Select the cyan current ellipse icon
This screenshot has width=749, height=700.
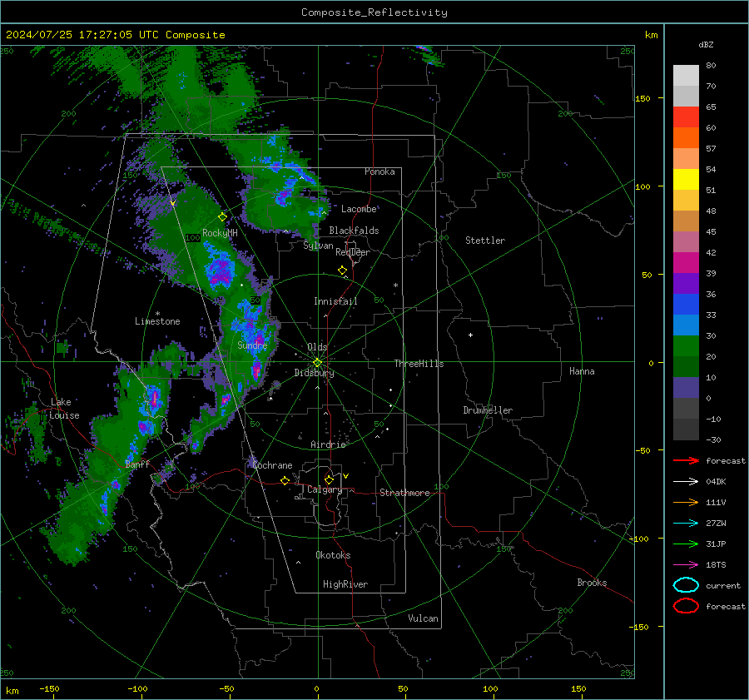686,585
